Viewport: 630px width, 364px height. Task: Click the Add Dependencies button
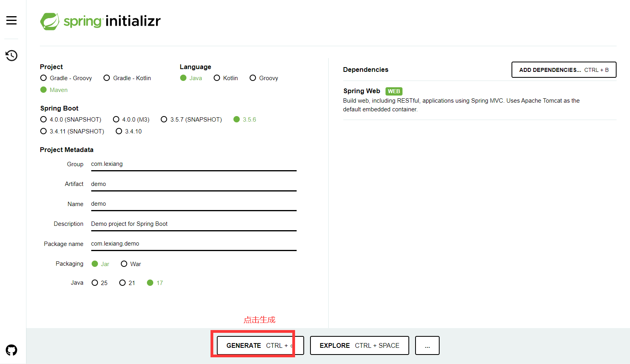point(564,70)
